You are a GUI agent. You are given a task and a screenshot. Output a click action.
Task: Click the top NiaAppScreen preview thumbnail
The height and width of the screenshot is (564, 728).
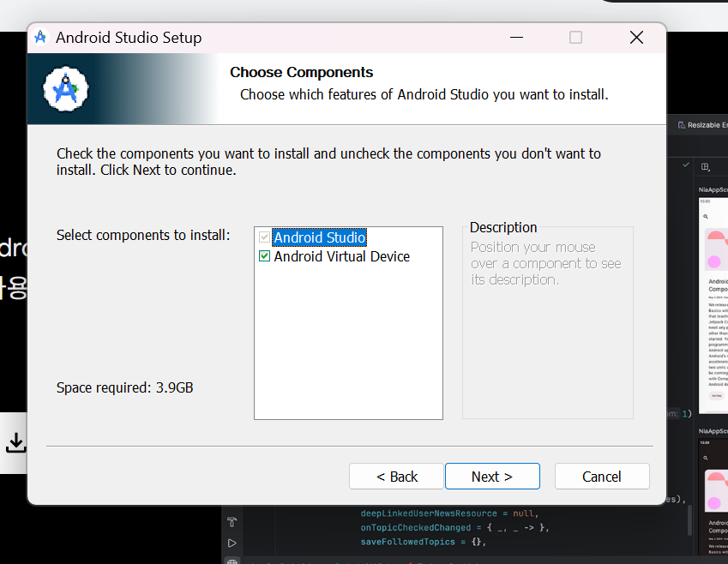pyautogui.click(x=713, y=305)
